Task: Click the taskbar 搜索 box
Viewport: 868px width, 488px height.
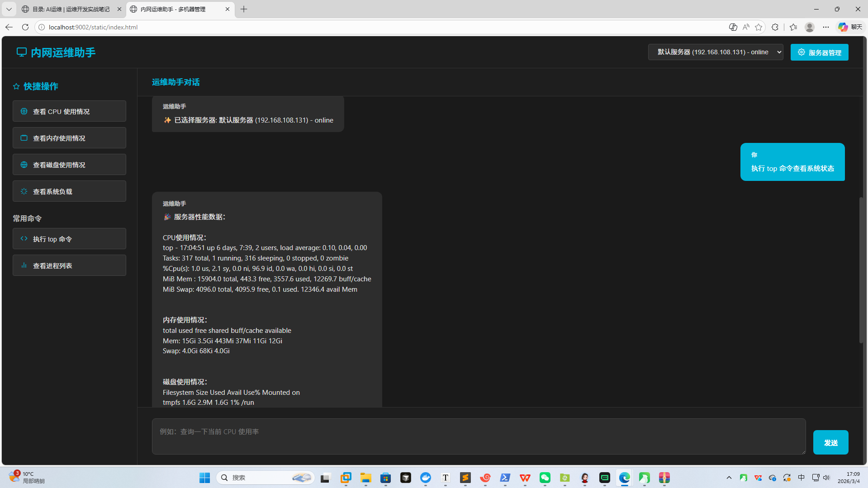Action: click(266, 478)
